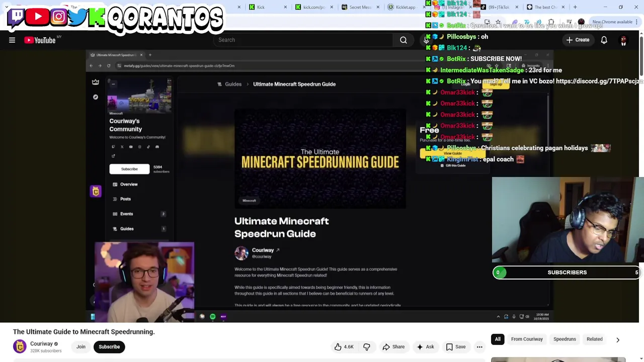Select the Related filter chip

coord(594,339)
